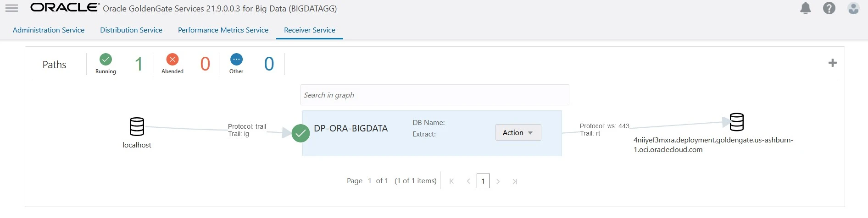Go to previous page icon
The height and width of the screenshot is (218, 868).
468,181
